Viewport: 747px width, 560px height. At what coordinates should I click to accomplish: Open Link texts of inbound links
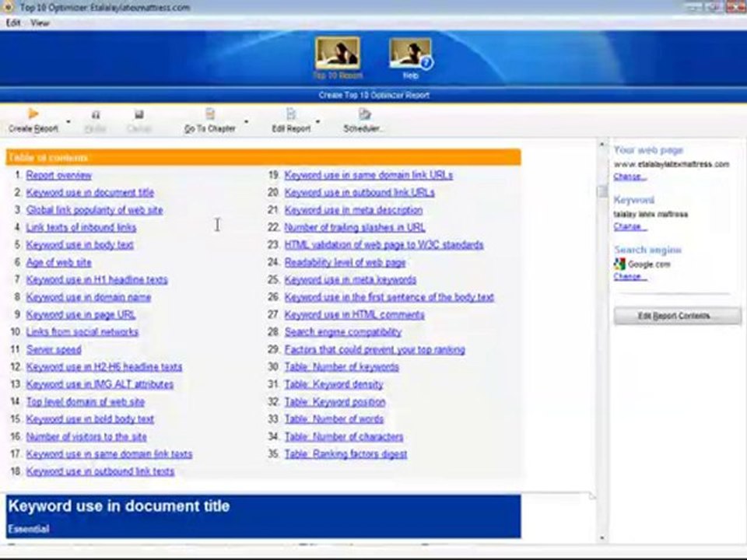[x=81, y=228]
